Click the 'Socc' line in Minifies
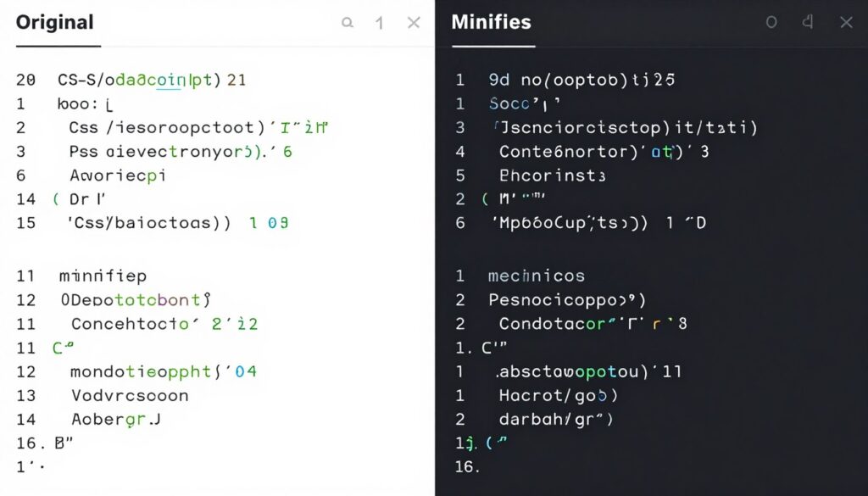 tap(525, 103)
